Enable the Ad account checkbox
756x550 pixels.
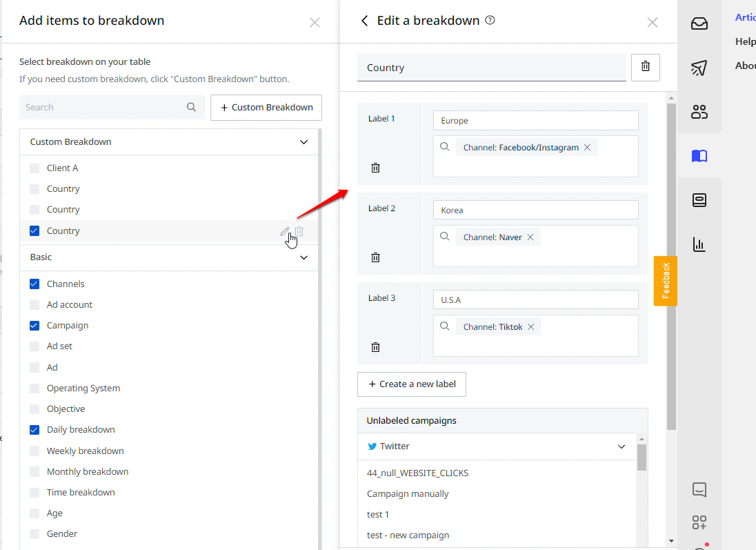click(x=34, y=305)
